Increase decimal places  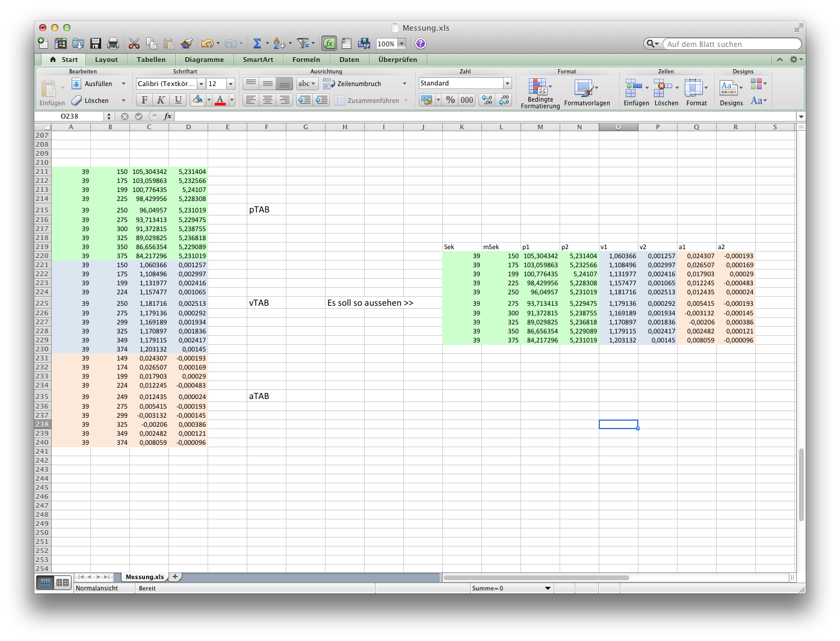pos(487,100)
